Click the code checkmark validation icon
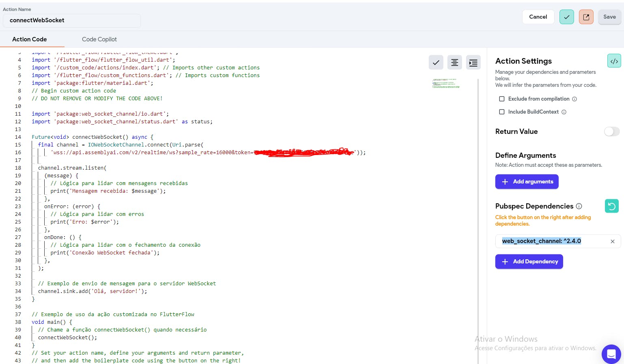The width and height of the screenshot is (624, 364). 436,62
